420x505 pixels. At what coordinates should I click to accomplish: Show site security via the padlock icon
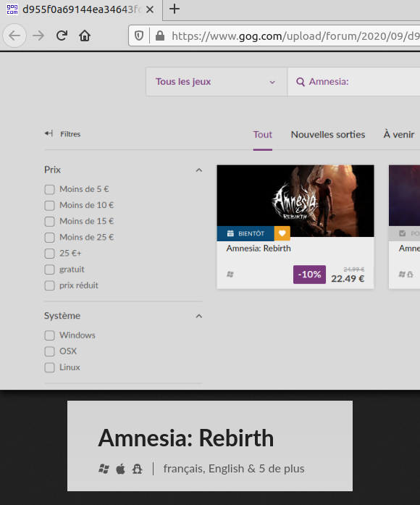tap(160, 36)
